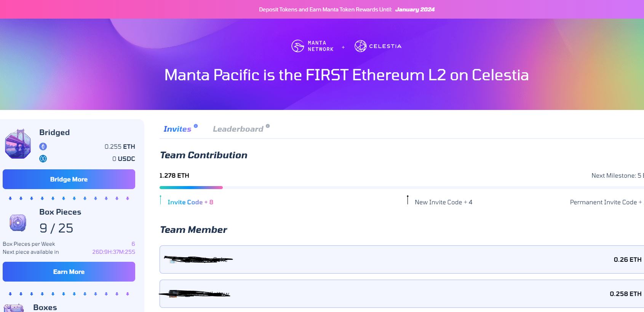
Task: Click the USDC coin icon under Bridged
Action: click(x=43, y=159)
